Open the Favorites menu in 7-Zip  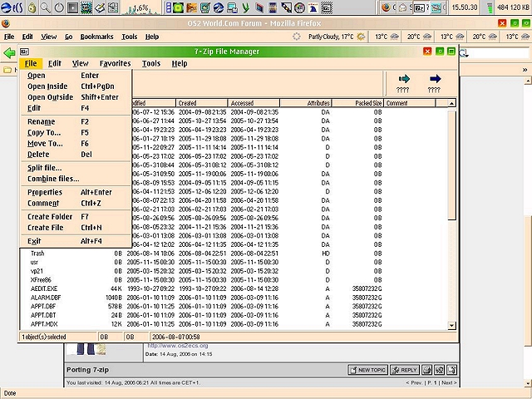(115, 63)
